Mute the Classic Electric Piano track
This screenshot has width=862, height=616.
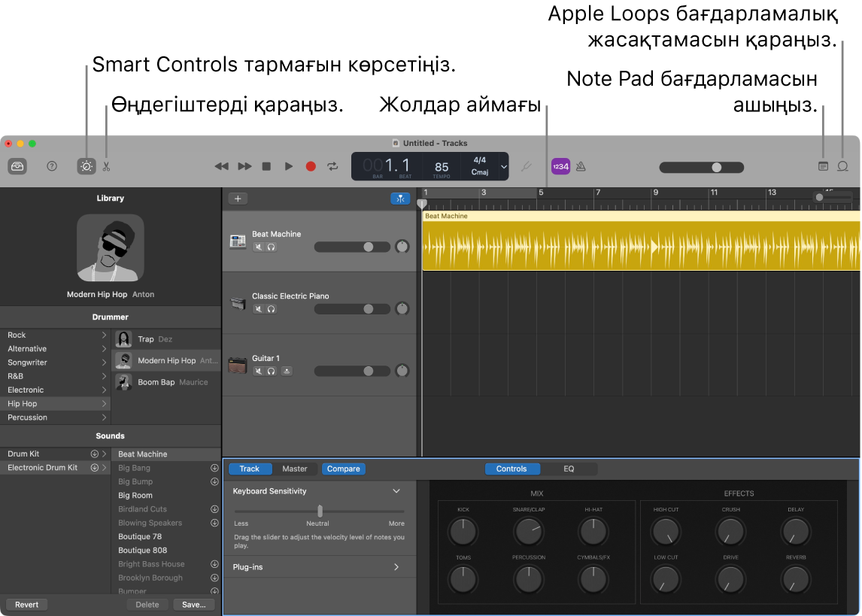259,308
